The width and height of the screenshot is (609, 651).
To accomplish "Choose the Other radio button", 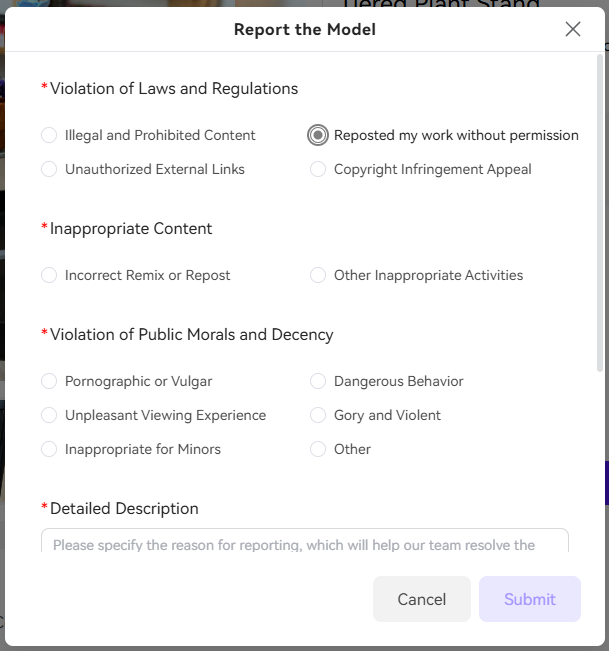I will [x=318, y=449].
